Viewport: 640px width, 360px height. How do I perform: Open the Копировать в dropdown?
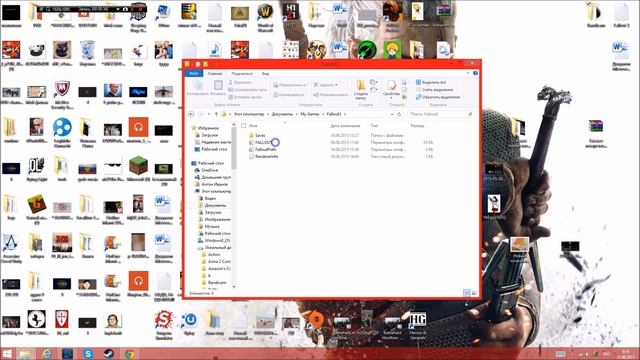(289, 95)
